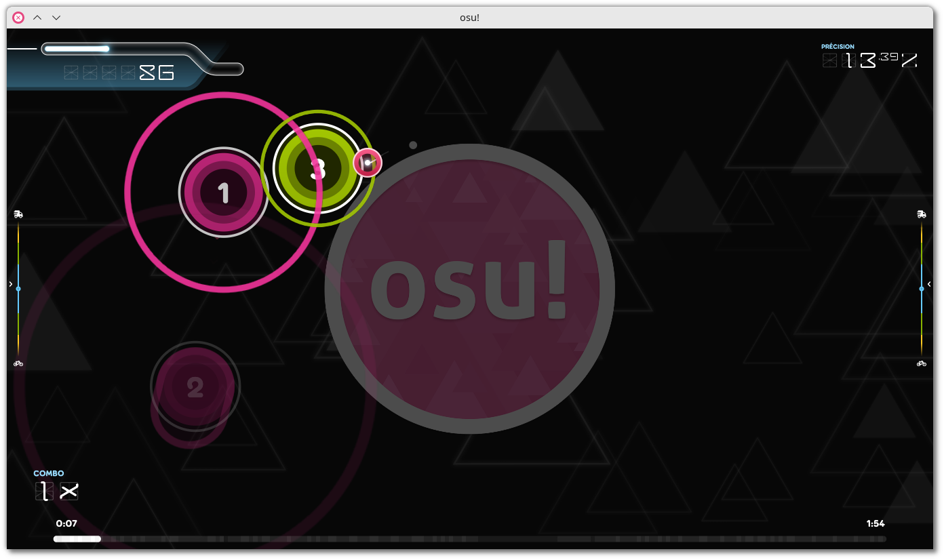The width and height of the screenshot is (944, 560).
Task: Click the large osu! logo
Action: 469,289
